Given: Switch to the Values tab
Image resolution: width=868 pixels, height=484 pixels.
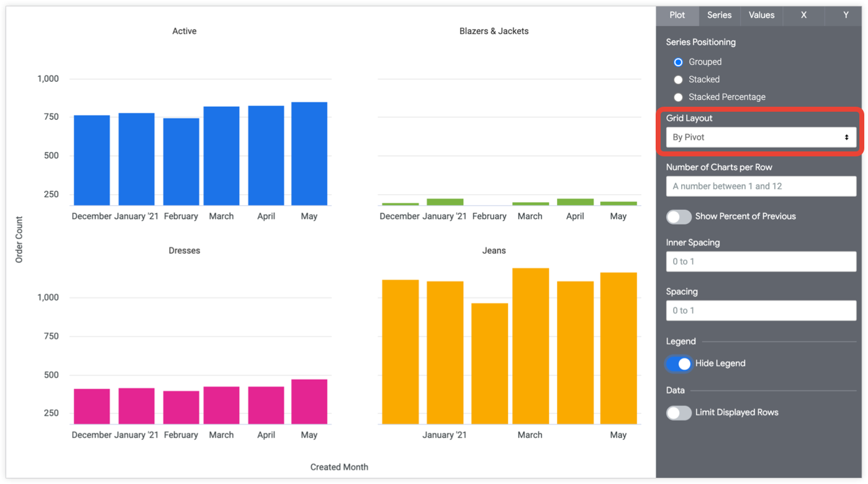Looking at the screenshot, I should pos(761,16).
